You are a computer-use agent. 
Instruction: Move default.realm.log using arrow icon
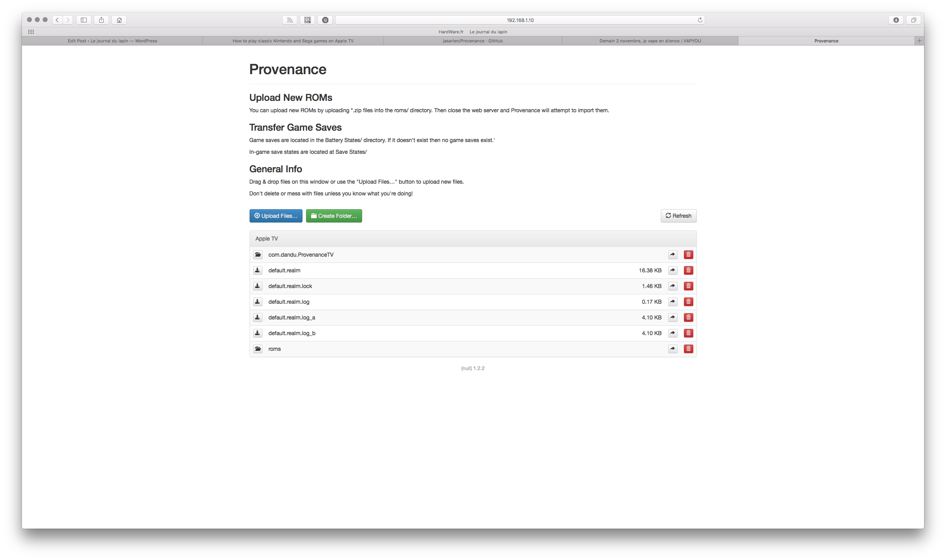point(673,302)
